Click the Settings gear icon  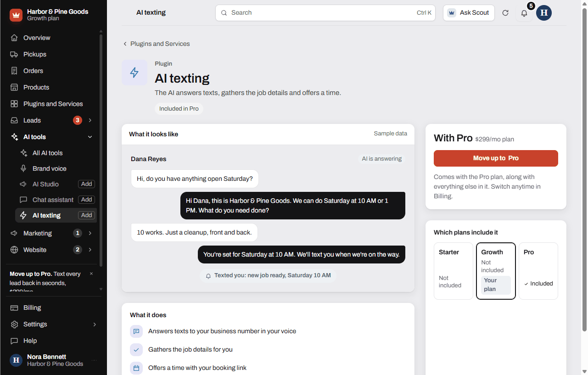point(14,324)
